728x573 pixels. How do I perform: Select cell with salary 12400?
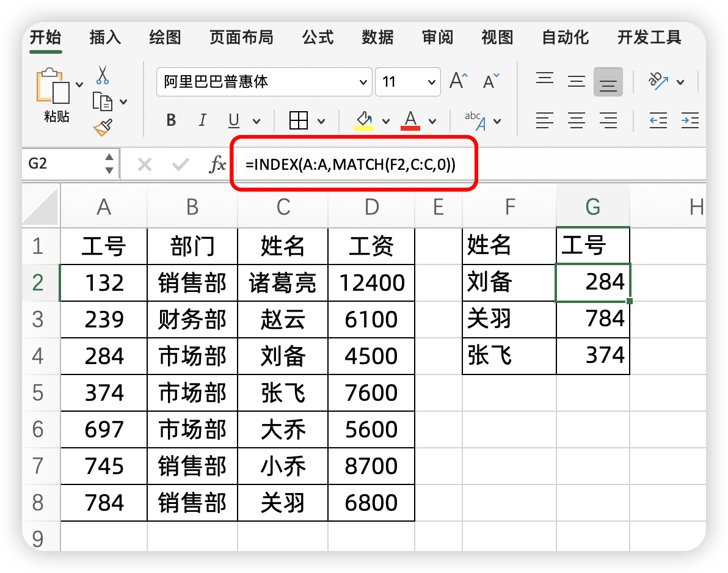coord(371,283)
